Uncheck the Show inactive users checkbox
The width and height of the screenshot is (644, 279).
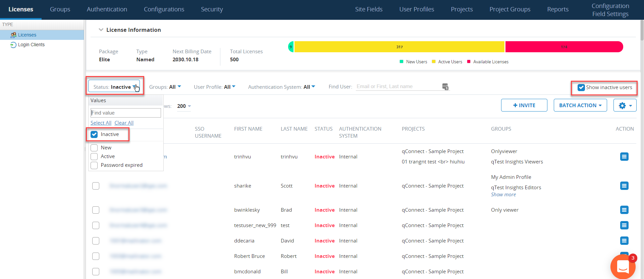point(581,87)
